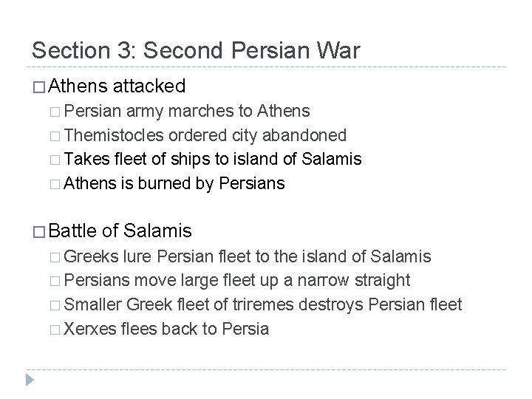Click the text "Xerxes flees back to Persia"
Viewport: 532px width, 399px height.
(168, 327)
